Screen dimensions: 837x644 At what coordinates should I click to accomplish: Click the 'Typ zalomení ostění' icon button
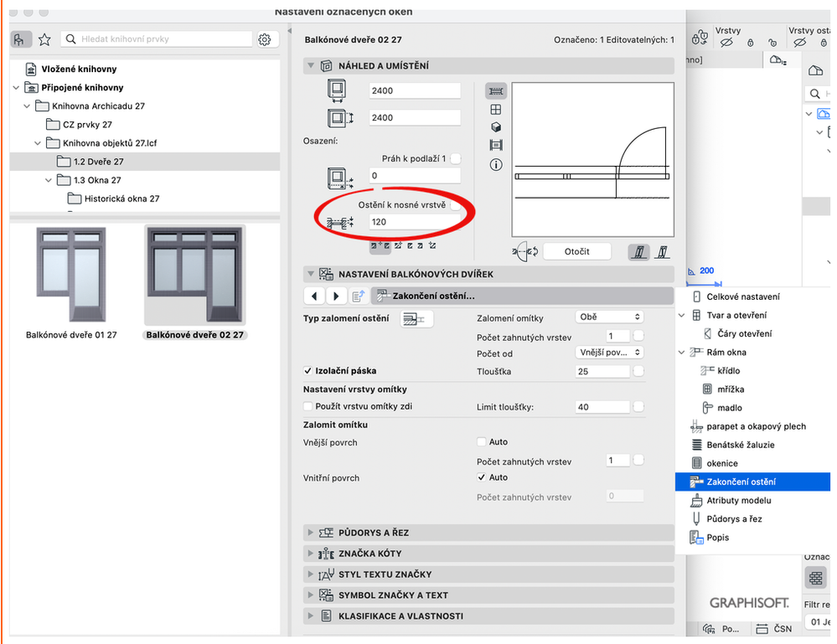click(416, 318)
